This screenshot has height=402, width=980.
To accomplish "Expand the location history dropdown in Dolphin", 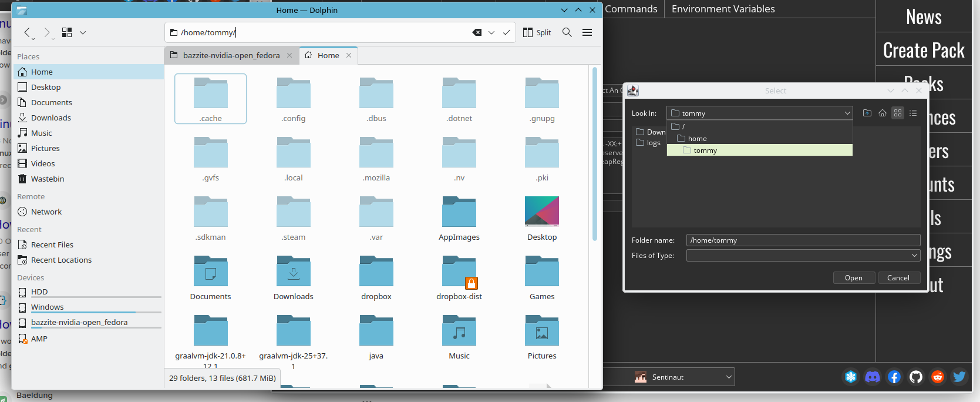I will point(491,32).
